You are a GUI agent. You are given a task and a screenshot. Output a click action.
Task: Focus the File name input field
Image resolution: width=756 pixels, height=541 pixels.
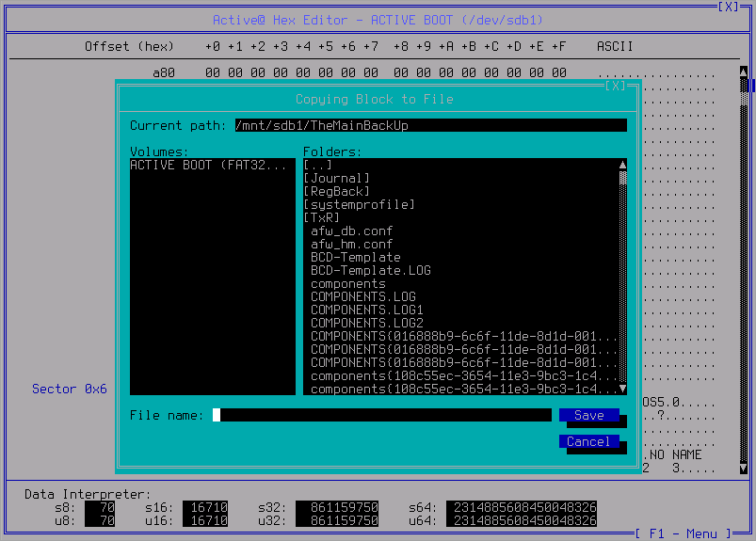pyautogui.click(x=382, y=415)
